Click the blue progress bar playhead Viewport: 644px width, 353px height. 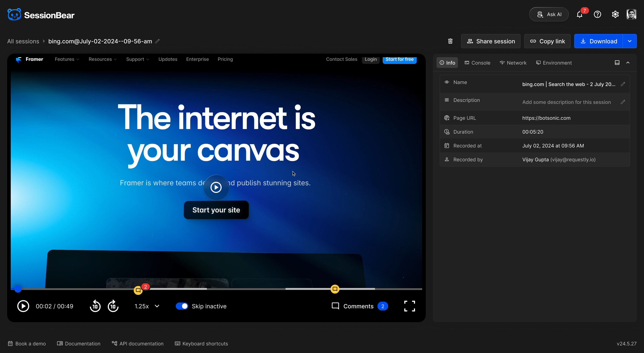tap(17, 289)
